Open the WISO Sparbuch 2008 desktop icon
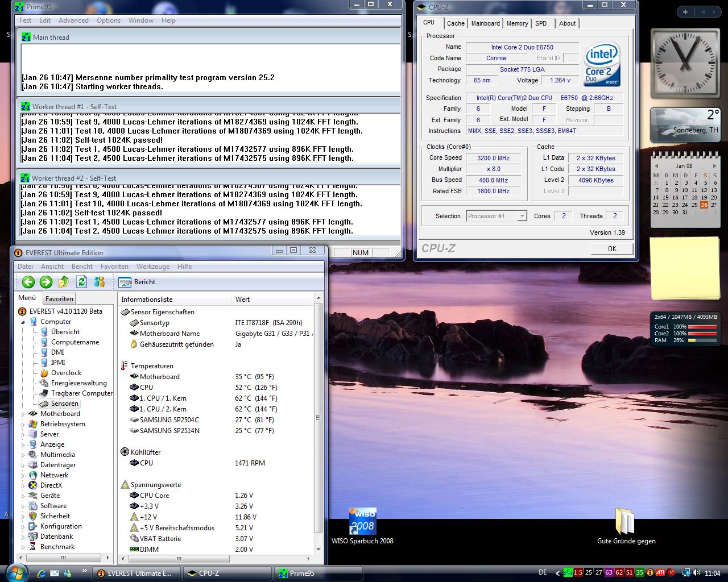Viewport: 728px width, 582px height. pos(363,526)
